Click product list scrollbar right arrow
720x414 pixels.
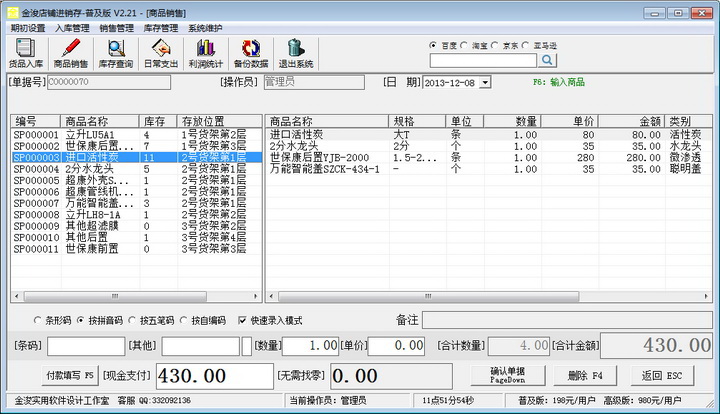point(256,297)
